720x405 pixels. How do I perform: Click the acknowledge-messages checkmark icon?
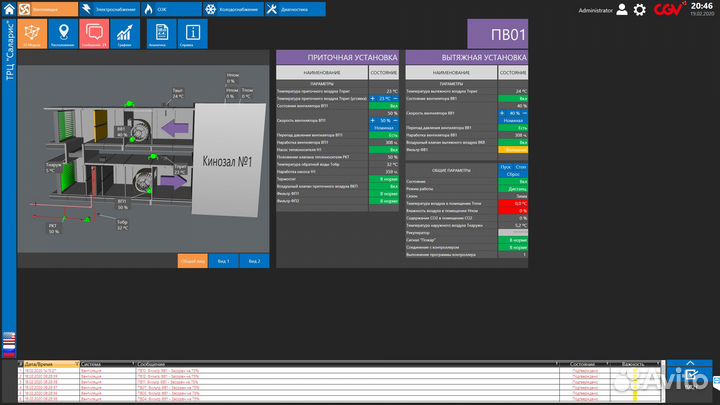(x=690, y=377)
